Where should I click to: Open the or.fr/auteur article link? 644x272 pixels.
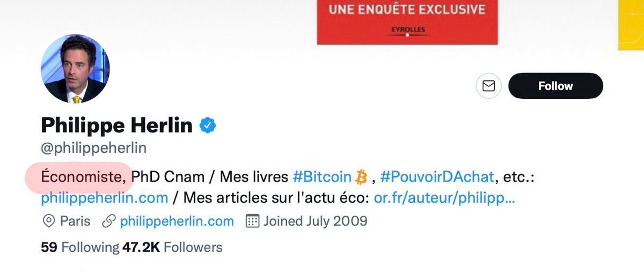coord(444,198)
